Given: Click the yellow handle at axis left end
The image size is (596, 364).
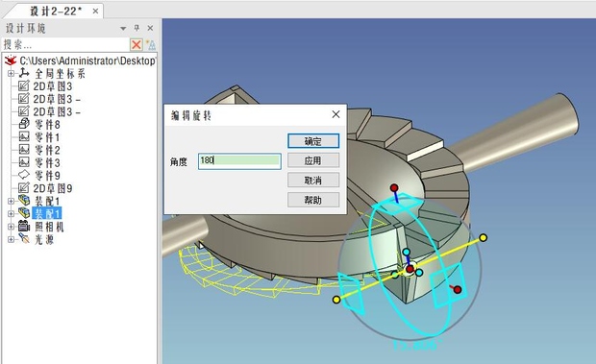Looking at the screenshot, I should click(x=336, y=300).
